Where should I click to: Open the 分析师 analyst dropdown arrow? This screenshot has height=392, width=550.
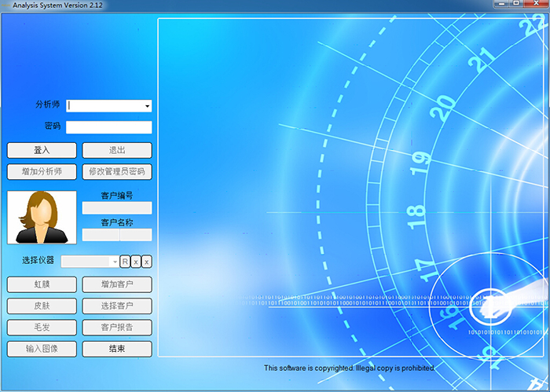[148, 106]
